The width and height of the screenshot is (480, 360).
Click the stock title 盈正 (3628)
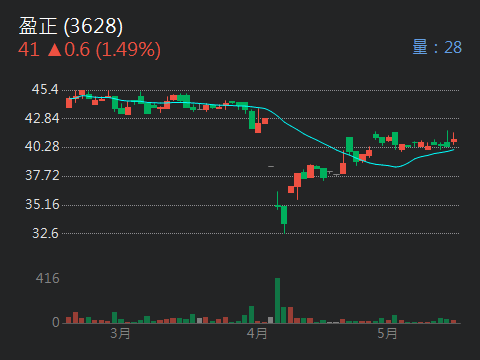pyautogui.click(x=71, y=26)
